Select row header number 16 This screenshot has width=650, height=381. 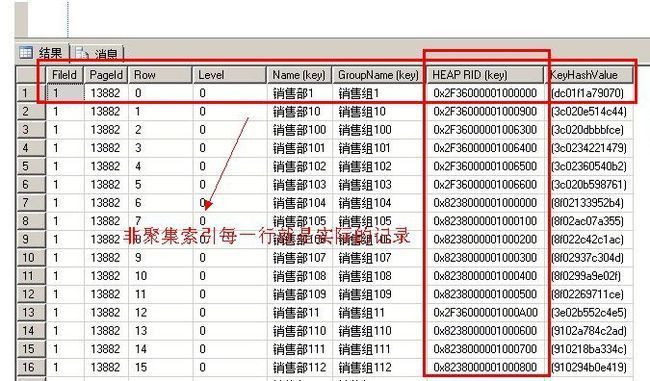click(x=31, y=367)
